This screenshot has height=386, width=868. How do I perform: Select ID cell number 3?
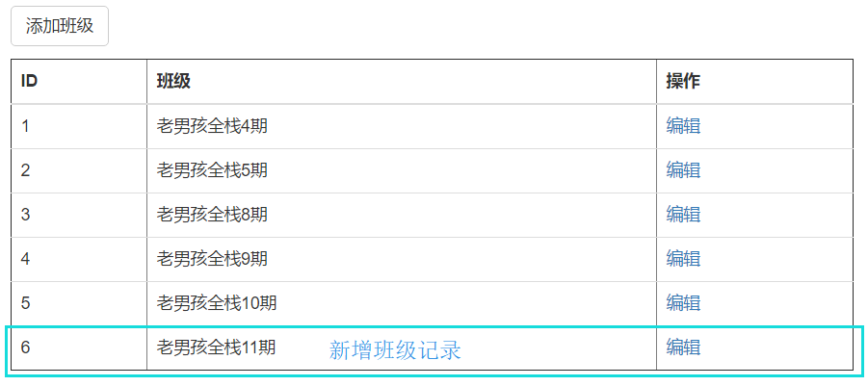pos(26,215)
